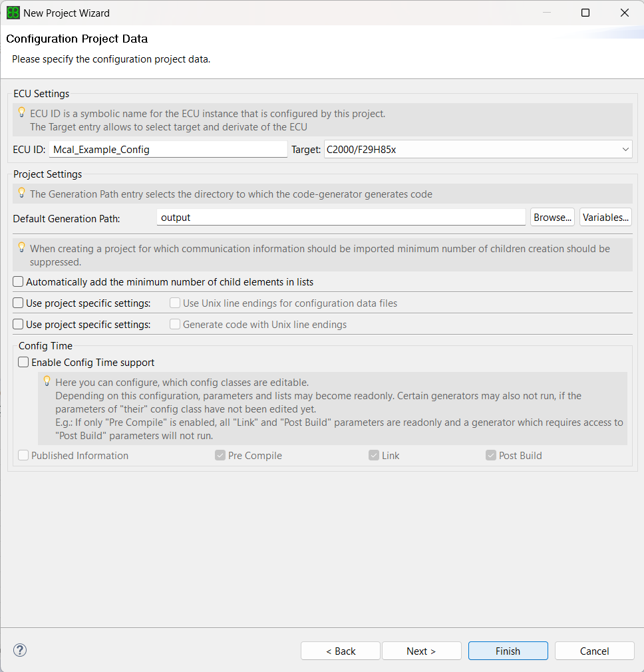The height and width of the screenshot is (672, 644).
Task: Open the Target dropdown
Action: tap(625, 149)
